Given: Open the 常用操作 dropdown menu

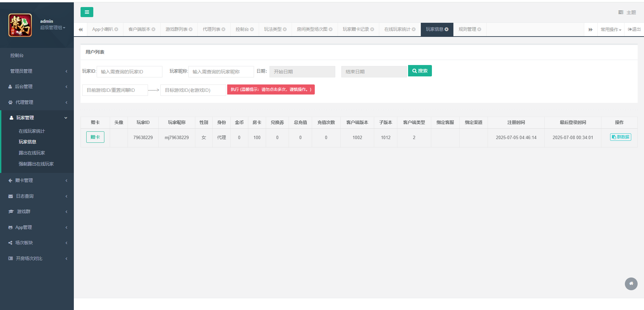Looking at the screenshot, I should [x=610, y=29].
